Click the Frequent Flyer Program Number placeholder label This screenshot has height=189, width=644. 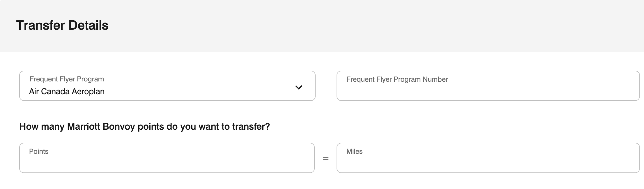(x=397, y=79)
